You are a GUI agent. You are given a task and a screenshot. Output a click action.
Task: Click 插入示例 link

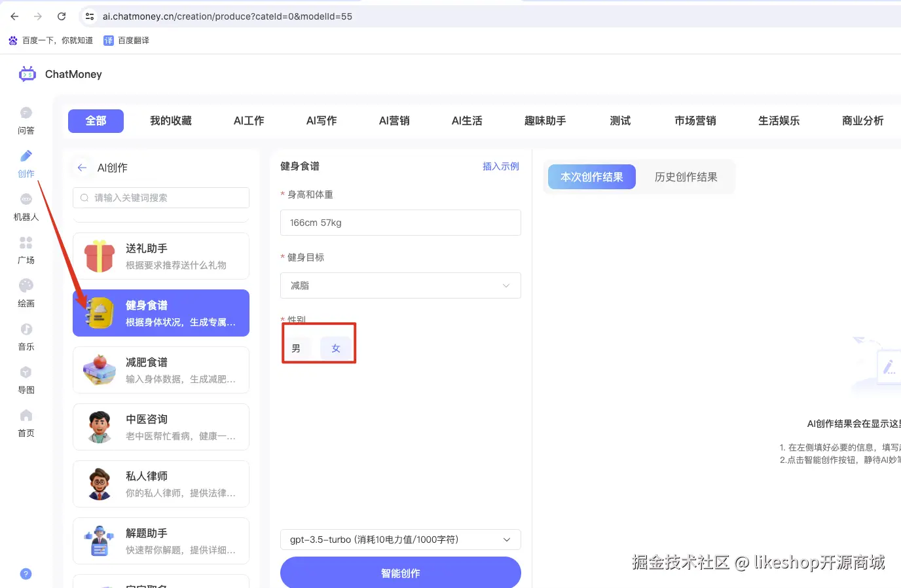click(x=501, y=166)
